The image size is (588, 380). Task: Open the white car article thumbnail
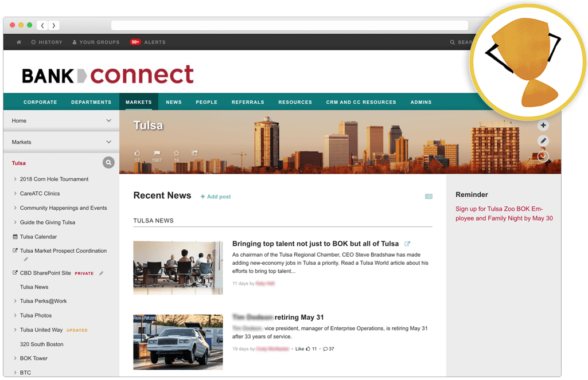178,342
